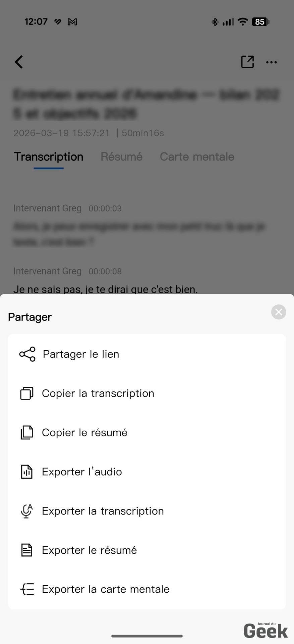Tap the back arrow icon
Image resolution: width=294 pixels, height=644 pixels.
[x=19, y=62]
